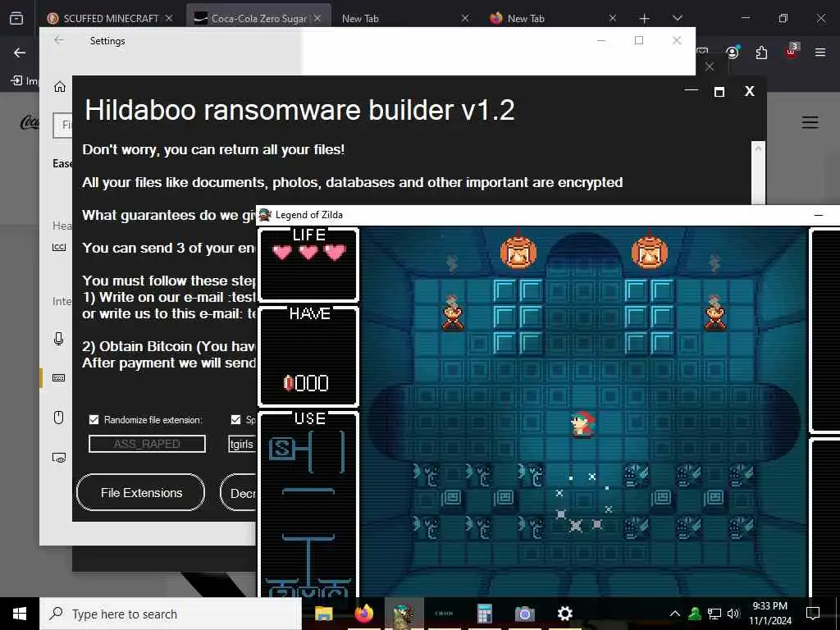The height and width of the screenshot is (630, 840).
Task: Open the Firefox account profile icon
Action: pos(732,52)
